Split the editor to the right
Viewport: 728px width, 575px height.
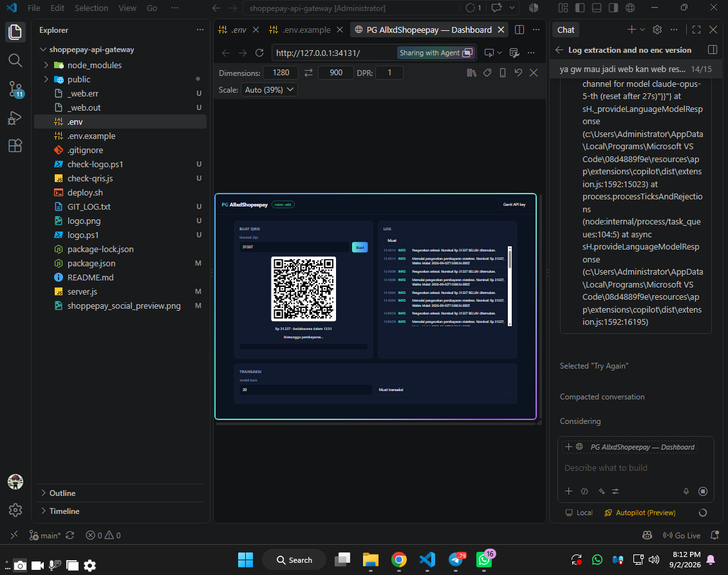[519, 30]
